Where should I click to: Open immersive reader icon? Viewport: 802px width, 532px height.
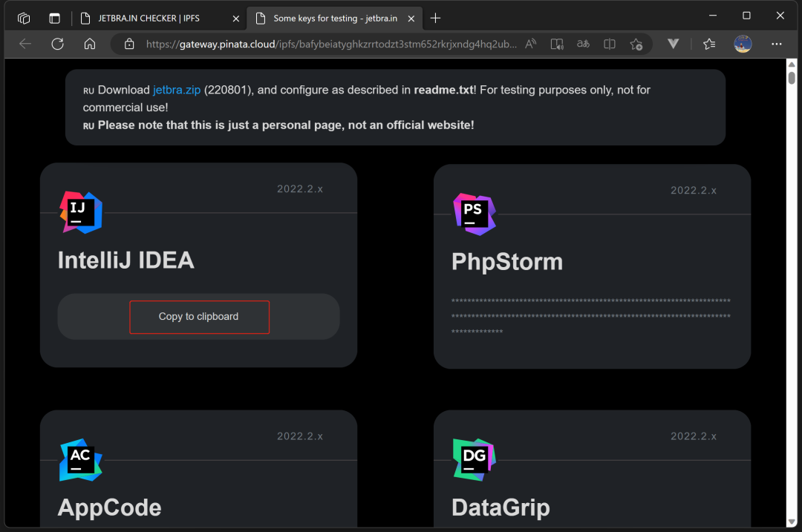tap(556, 44)
